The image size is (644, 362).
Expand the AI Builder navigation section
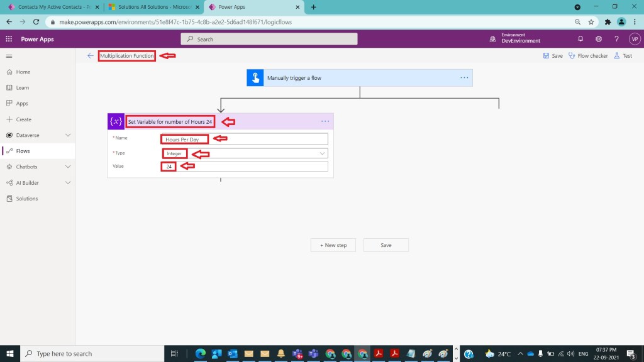(68, 183)
